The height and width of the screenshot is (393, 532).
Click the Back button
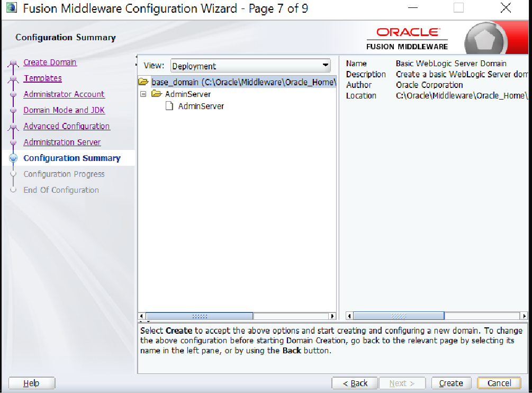(355, 383)
